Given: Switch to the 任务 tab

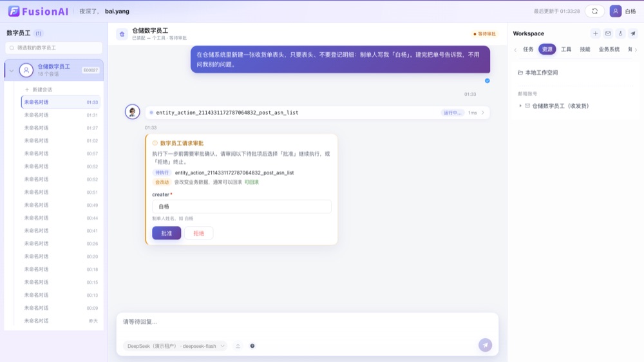Looking at the screenshot, I should (528, 50).
